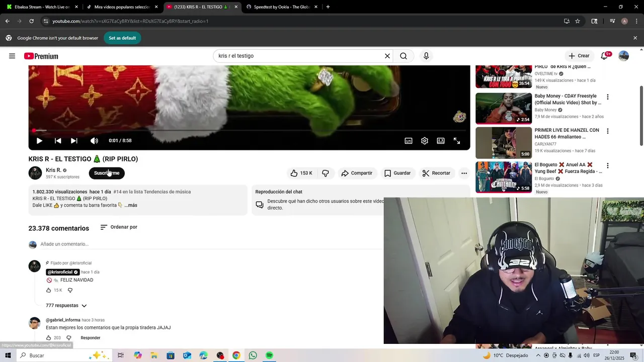Like the @gabriel_informa comment
This screenshot has height=362, width=644.
click(49, 338)
